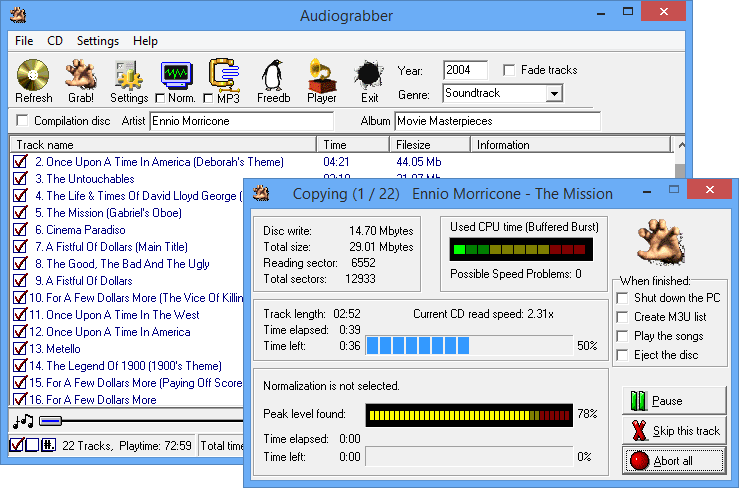Click the track copy progress bar at 50%
Image resolution: width=739 pixels, height=488 pixels.
coord(469,346)
